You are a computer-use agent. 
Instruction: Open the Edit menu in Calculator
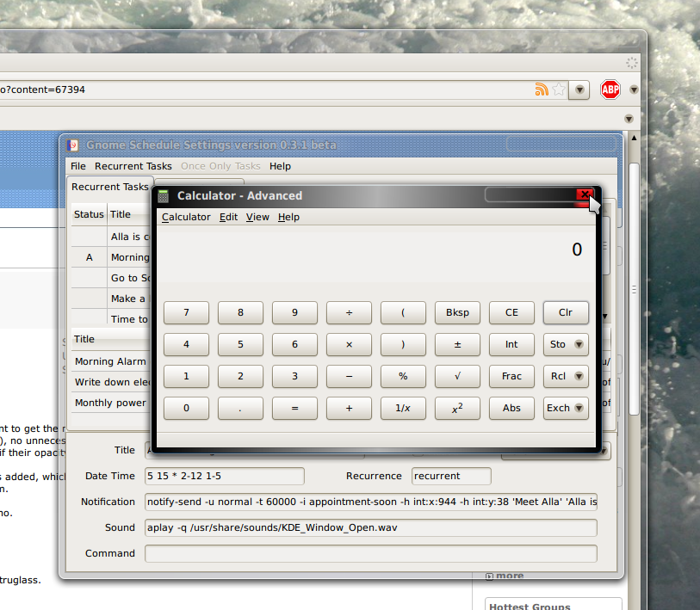coord(228,217)
